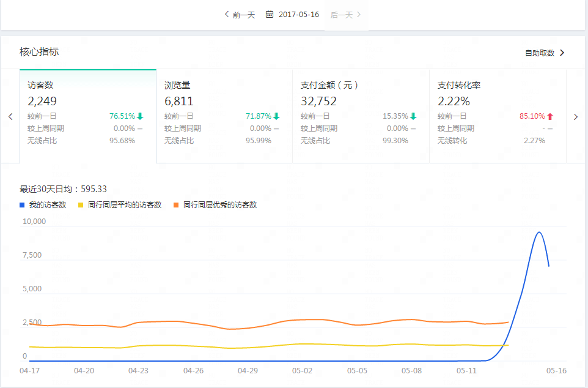Click the 05-11 x-axis date label
The width and height of the screenshot is (588, 388).
click(466, 370)
